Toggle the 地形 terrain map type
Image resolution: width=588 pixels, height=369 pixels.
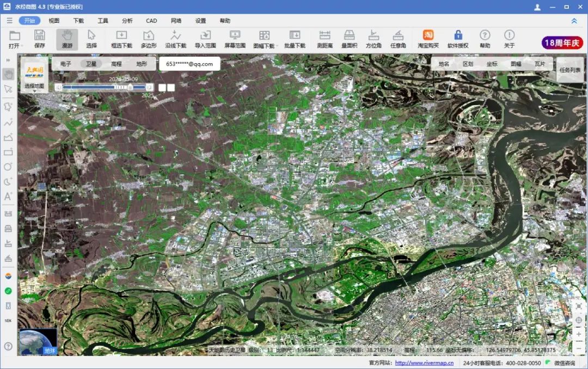click(142, 64)
